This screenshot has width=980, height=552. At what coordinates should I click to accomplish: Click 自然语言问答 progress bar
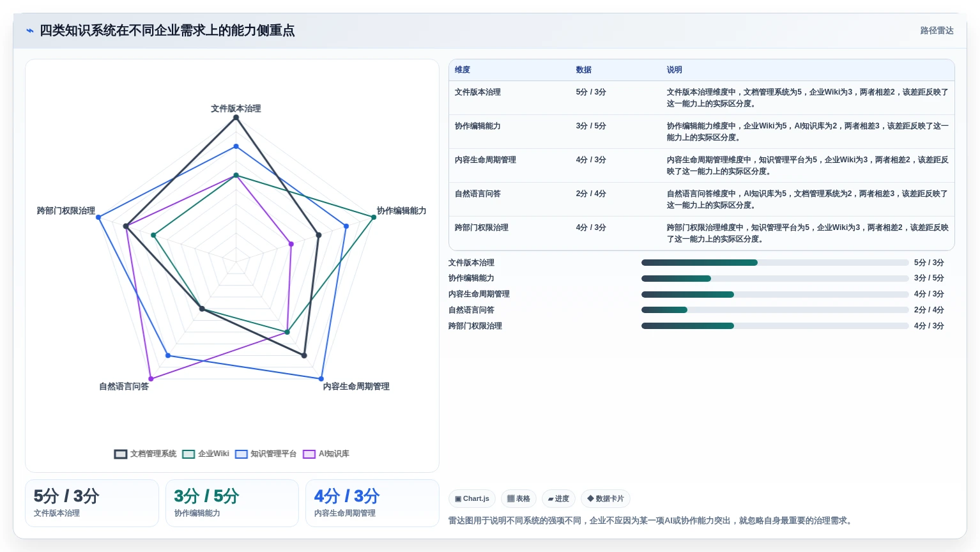775,310
